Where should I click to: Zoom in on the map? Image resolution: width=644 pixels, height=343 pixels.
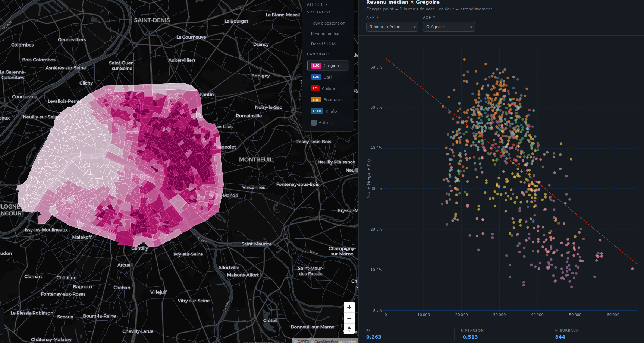349,307
